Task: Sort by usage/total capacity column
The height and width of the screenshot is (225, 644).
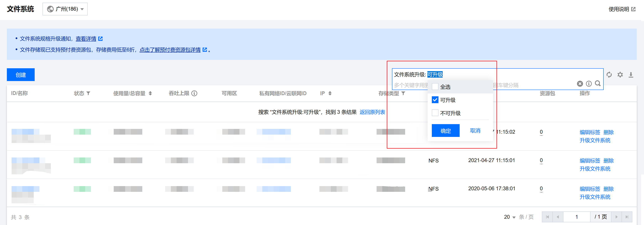Action: (150, 93)
